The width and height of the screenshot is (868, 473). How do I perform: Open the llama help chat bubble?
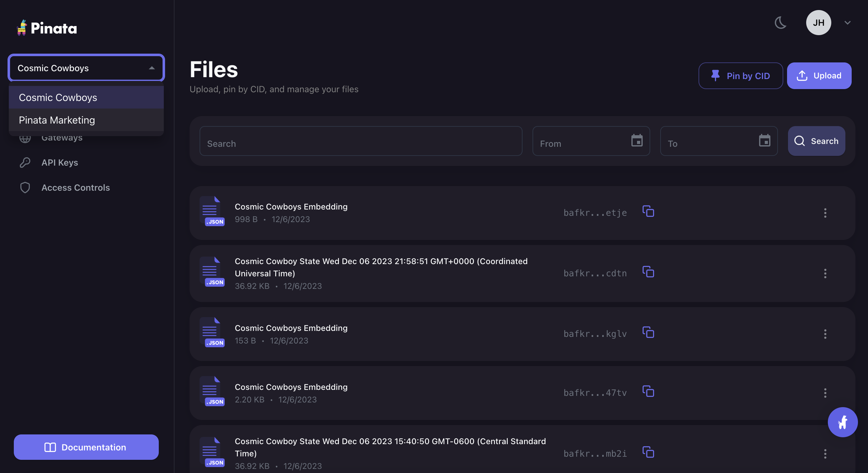[x=842, y=422]
